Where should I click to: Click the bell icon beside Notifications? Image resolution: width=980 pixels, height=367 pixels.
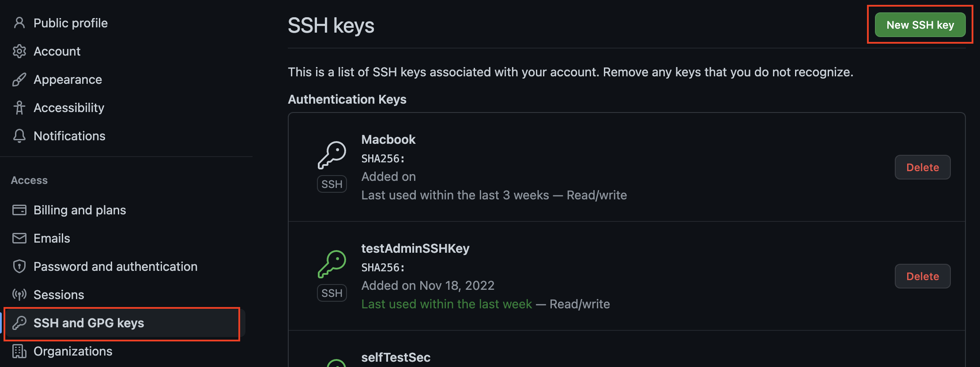coord(19,136)
